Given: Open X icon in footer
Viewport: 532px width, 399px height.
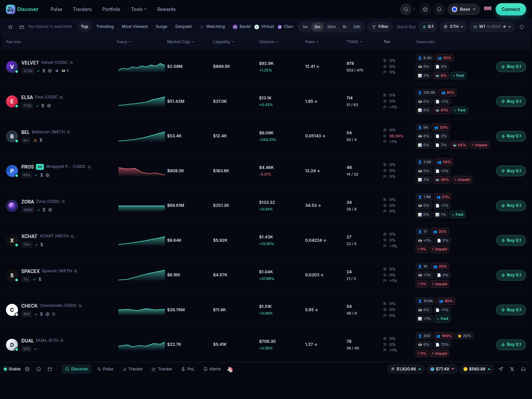Looking at the screenshot, I should coord(512,369).
